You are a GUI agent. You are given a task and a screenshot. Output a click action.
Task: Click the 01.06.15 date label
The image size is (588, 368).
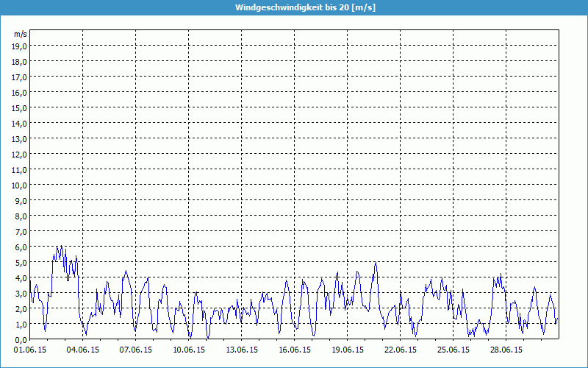tap(30, 350)
